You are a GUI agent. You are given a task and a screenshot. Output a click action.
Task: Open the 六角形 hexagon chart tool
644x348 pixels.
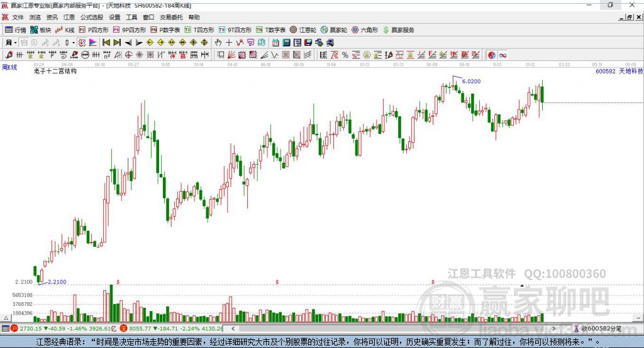[x=365, y=30]
